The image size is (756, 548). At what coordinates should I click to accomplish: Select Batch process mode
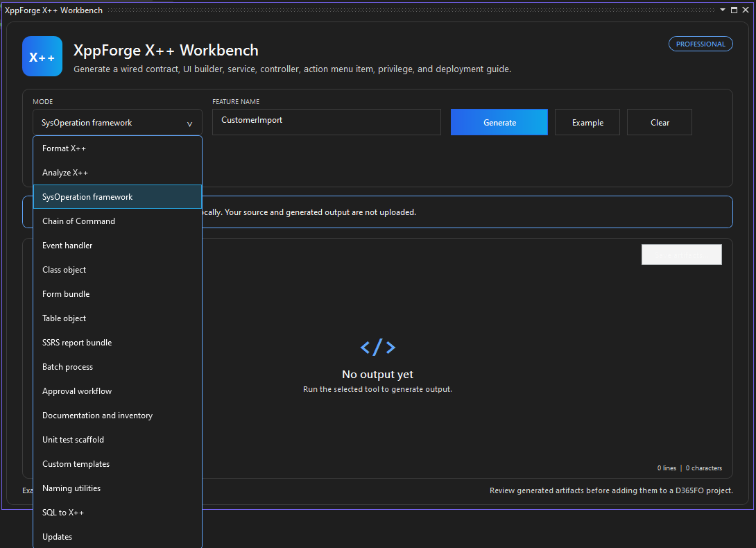[x=117, y=367]
